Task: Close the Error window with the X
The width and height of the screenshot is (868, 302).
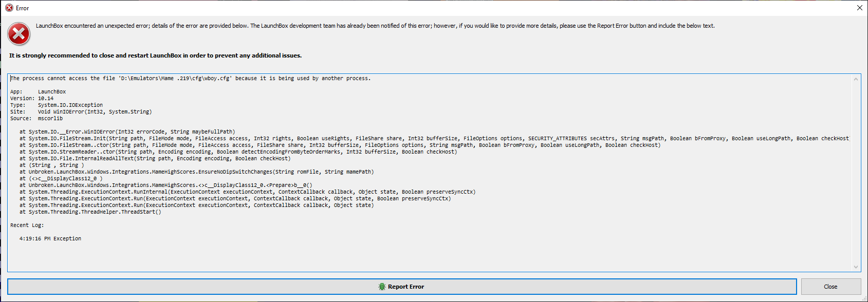Action: (859, 8)
